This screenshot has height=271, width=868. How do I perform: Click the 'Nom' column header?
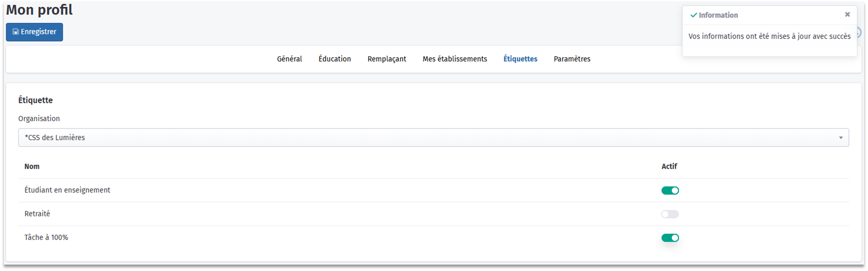click(x=32, y=166)
